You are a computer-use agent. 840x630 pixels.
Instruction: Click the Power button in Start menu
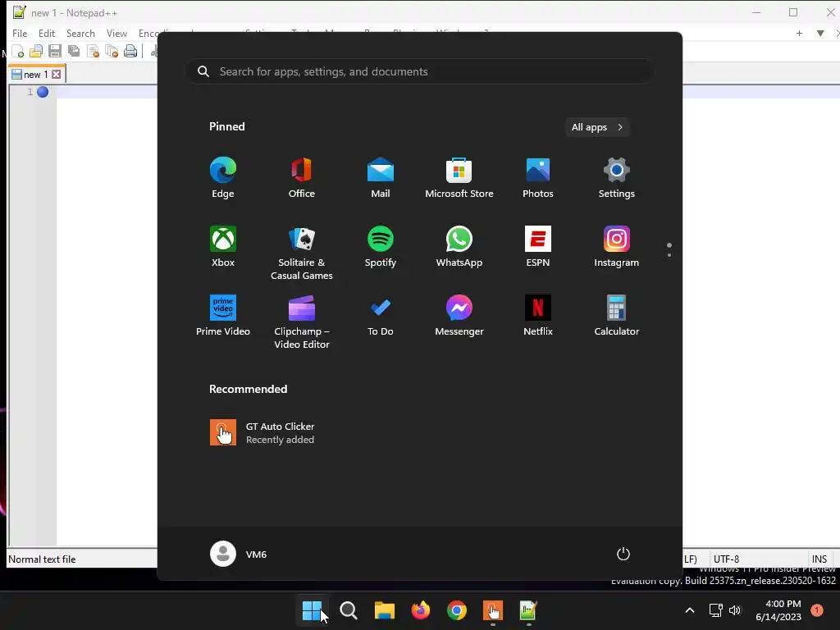pos(623,554)
